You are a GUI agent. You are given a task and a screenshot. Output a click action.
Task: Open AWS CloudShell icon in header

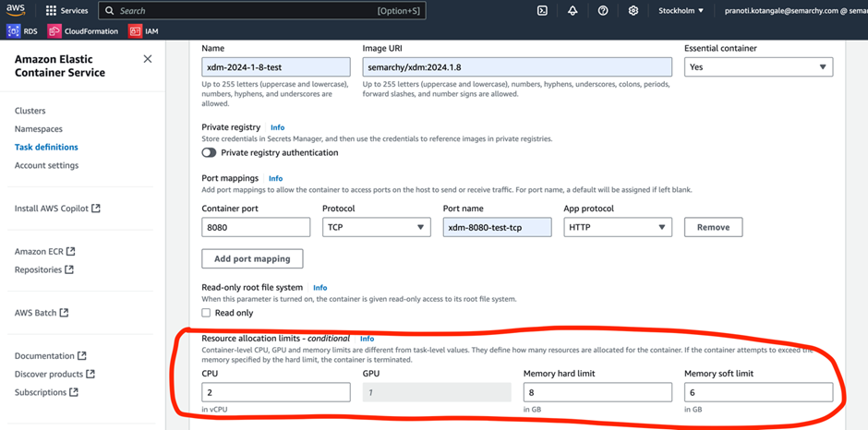[x=543, y=10]
